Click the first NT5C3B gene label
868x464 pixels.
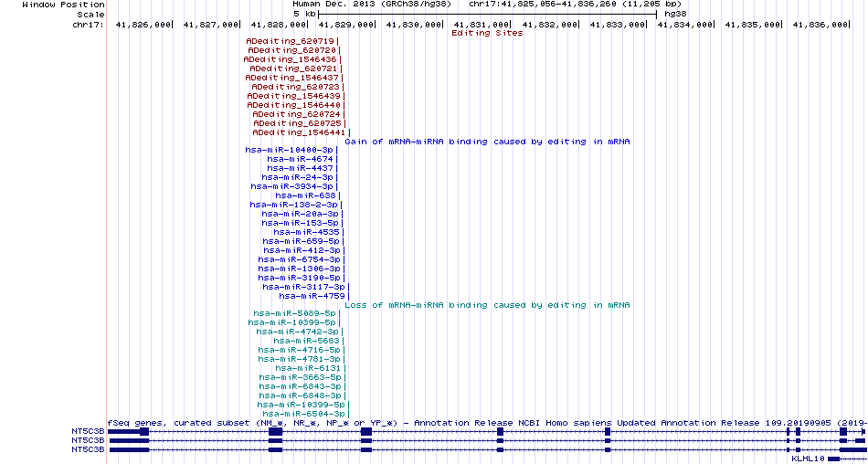click(88, 431)
